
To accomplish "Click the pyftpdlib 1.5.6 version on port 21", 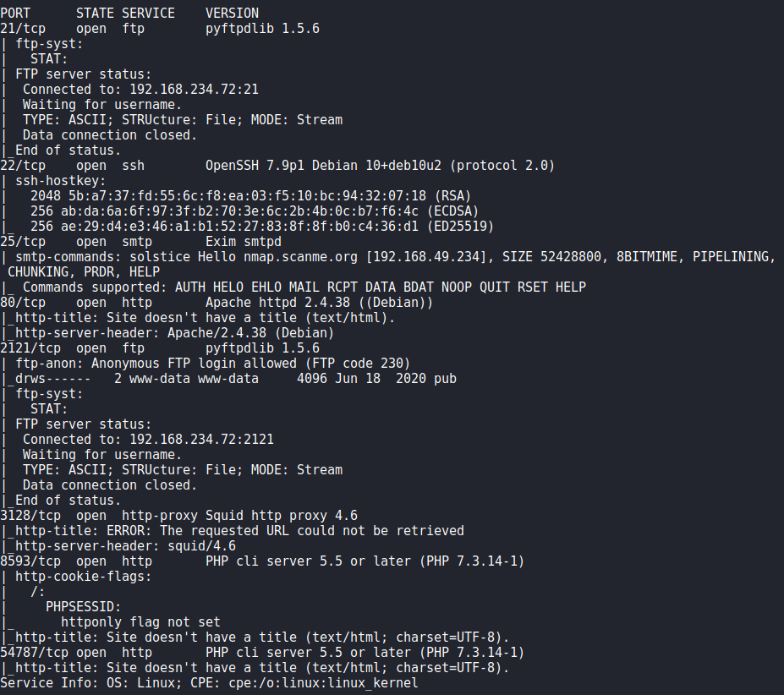I will coord(262,29).
